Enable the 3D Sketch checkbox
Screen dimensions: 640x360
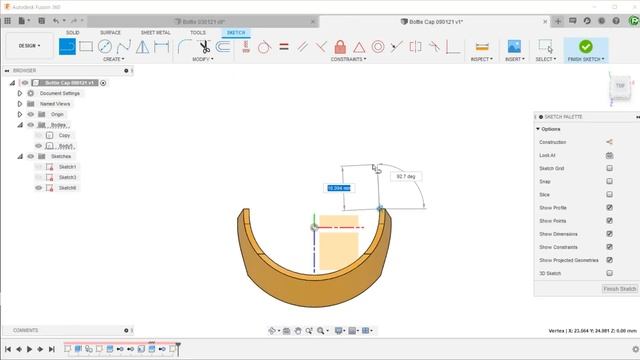pos(609,273)
